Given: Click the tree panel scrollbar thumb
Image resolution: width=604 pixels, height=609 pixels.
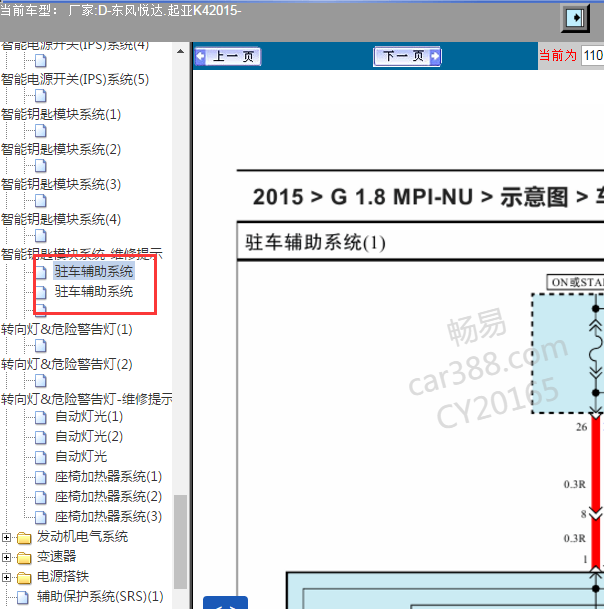Looking at the screenshot, I should coord(180,542).
